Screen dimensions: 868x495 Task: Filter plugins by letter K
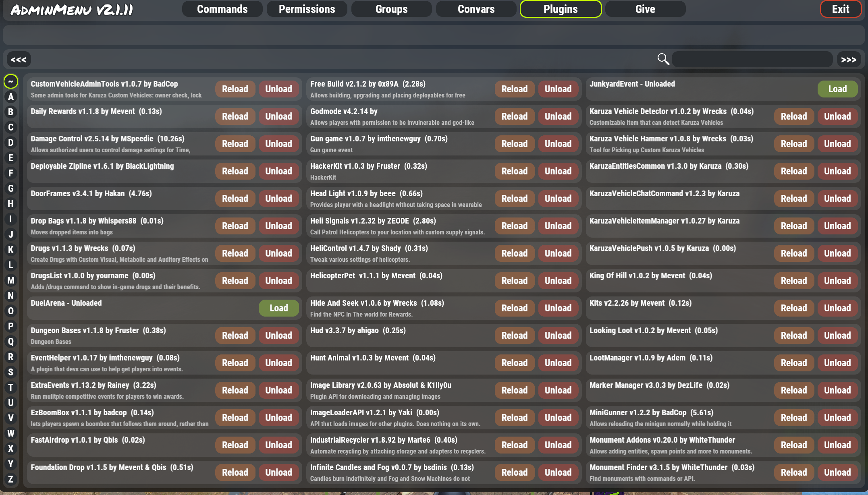coord(11,250)
